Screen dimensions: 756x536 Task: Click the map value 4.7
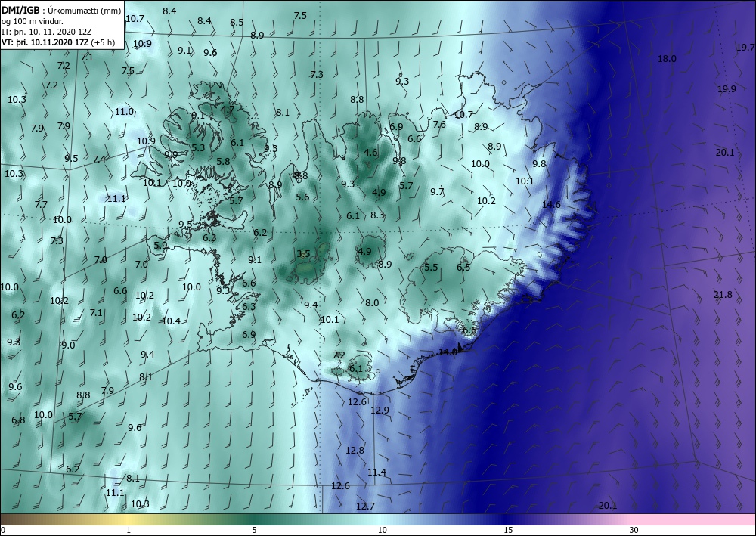click(228, 110)
